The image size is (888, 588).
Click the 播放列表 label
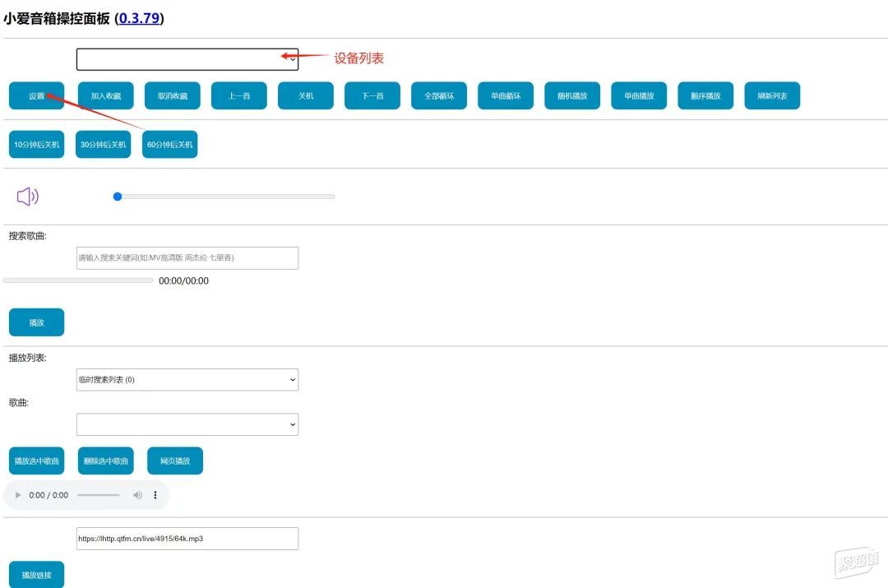(28, 358)
